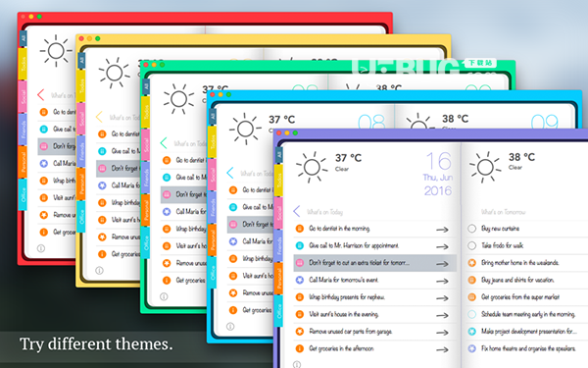Click the What's on Tomorrow heading
The width and height of the screenshot is (588, 368).
(504, 212)
